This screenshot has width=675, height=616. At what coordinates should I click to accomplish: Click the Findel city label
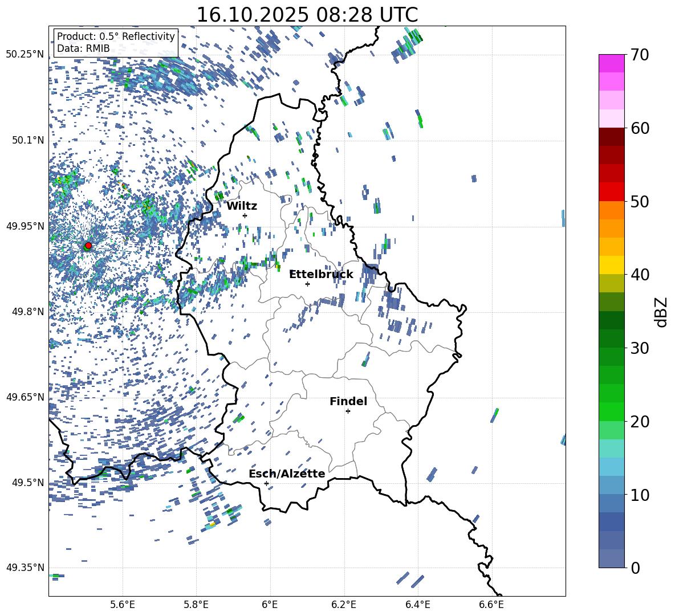(348, 401)
